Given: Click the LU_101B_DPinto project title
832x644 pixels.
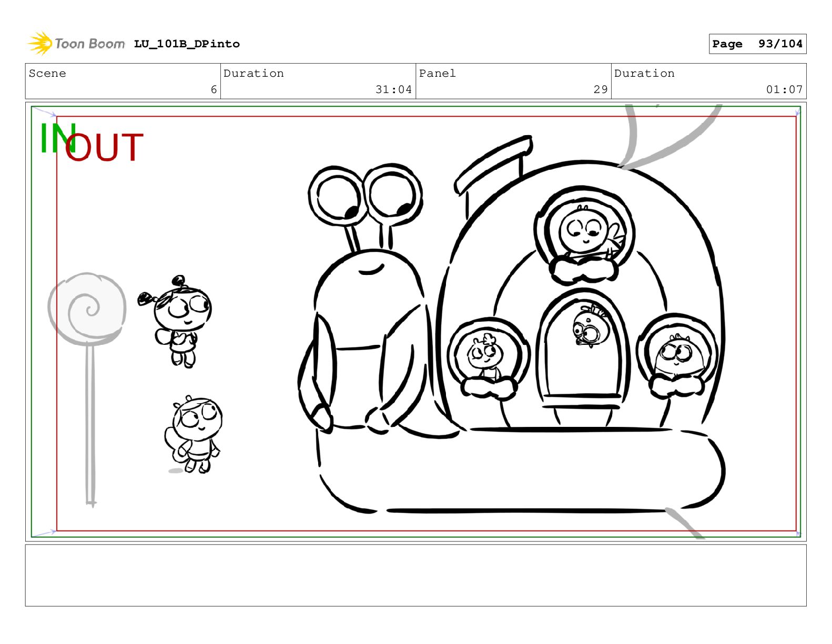Looking at the screenshot, I should [x=187, y=44].
